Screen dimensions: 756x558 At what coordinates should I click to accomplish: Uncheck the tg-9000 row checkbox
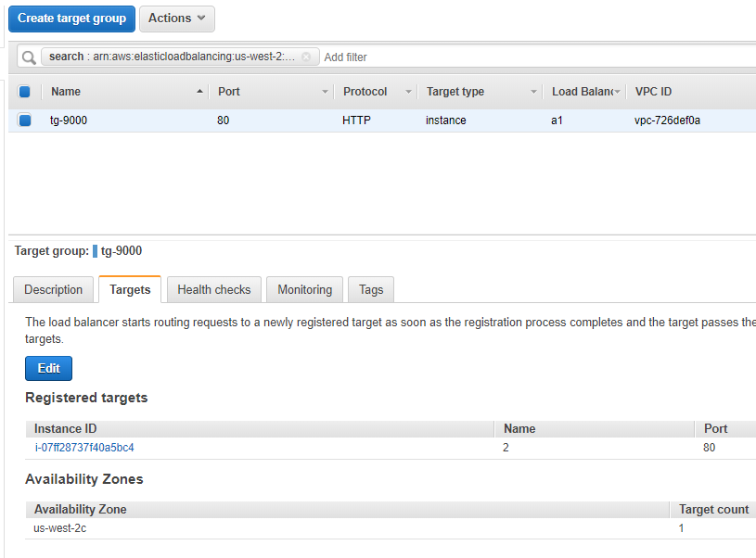coord(25,120)
